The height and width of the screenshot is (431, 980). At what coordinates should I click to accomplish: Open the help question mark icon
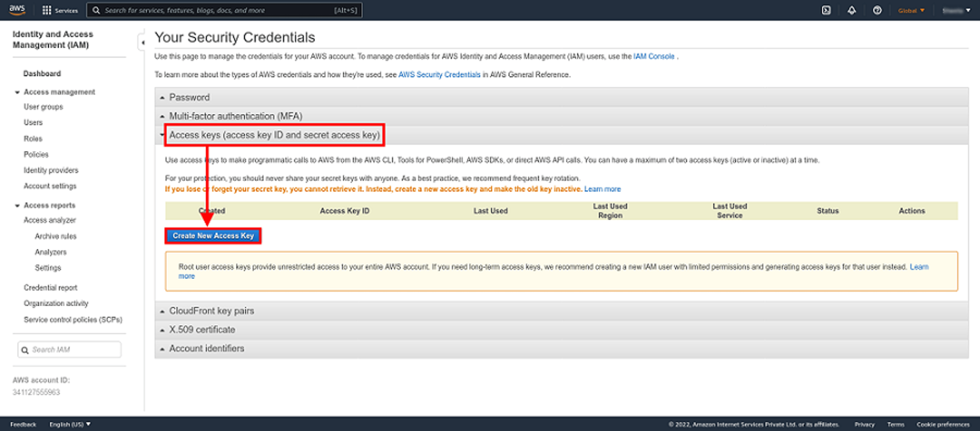(x=877, y=10)
